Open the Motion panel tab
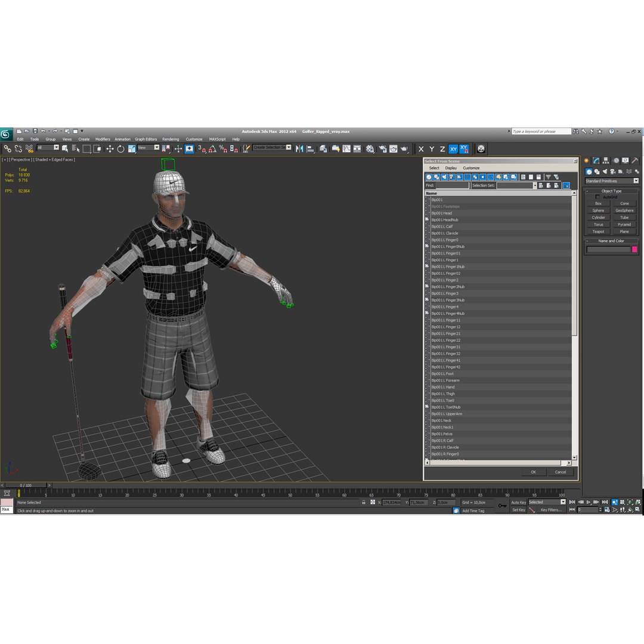The width and height of the screenshot is (644, 644). point(615,160)
